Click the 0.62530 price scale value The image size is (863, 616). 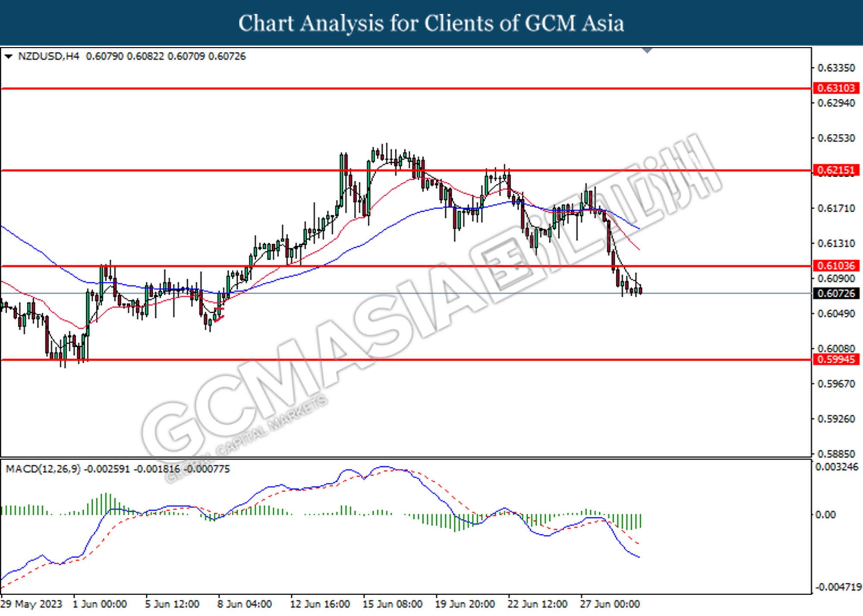coord(836,138)
